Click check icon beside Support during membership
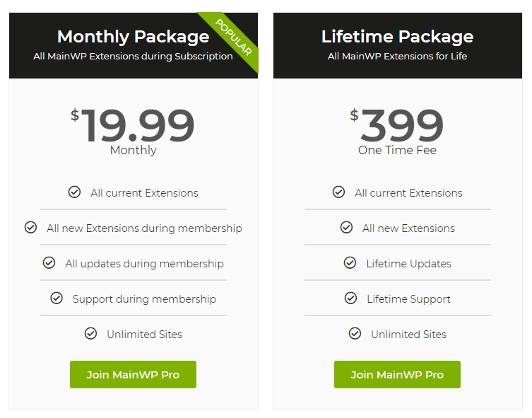532x418 pixels. pyautogui.click(x=57, y=298)
